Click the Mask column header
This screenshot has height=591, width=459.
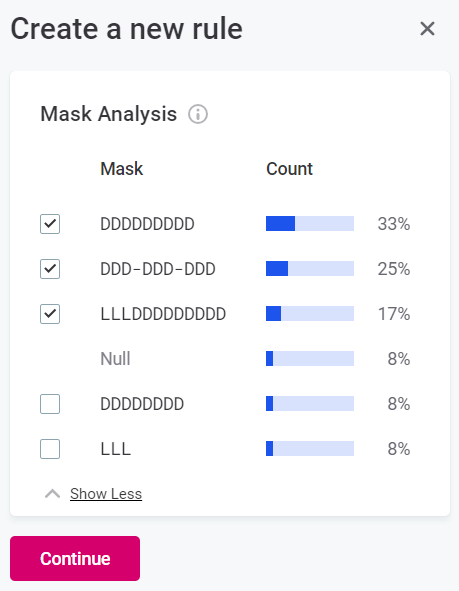tap(122, 168)
